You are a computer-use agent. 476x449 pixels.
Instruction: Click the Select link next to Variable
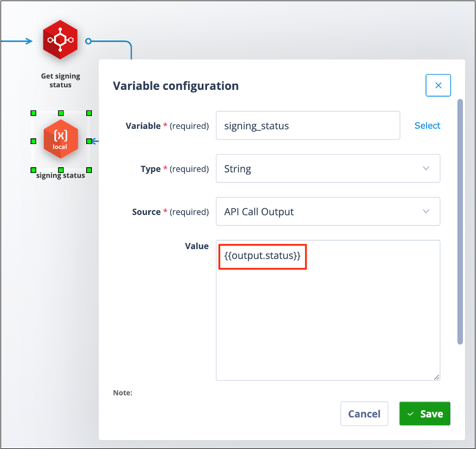[427, 126]
